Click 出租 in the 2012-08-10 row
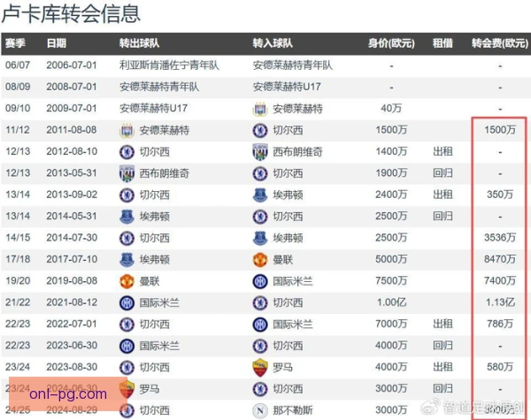The height and width of the screenshot is (420, 531). [x=442, y=151]
